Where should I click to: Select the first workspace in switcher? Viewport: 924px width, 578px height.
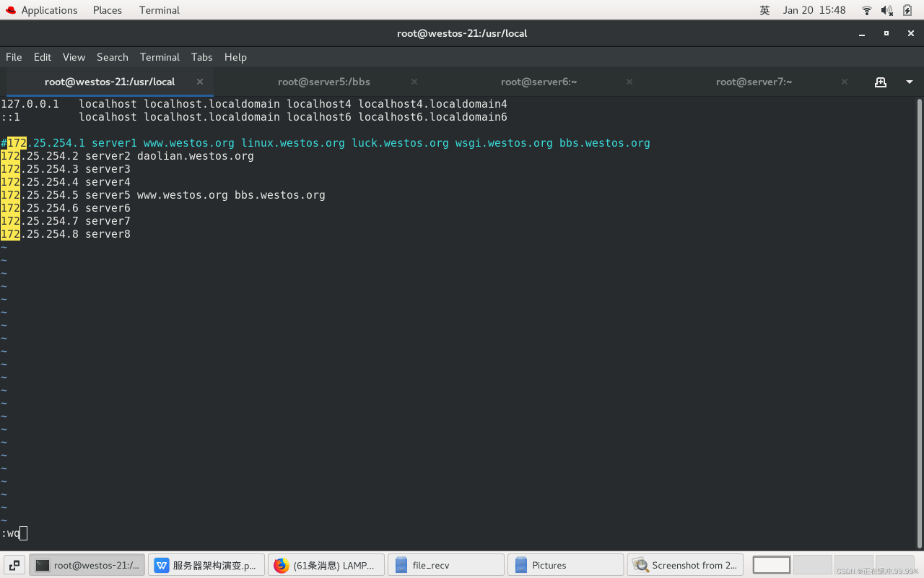[772, 565]
